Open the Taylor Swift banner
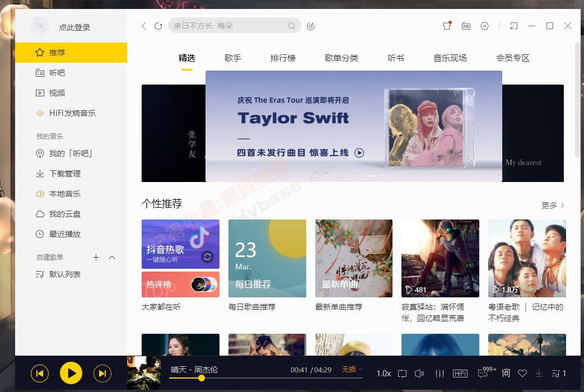Screen dimensions: 584x392 pyautogui.click(x=354, y=126)
